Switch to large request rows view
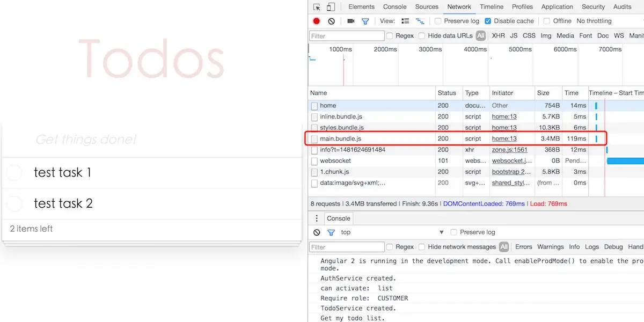 405,21
